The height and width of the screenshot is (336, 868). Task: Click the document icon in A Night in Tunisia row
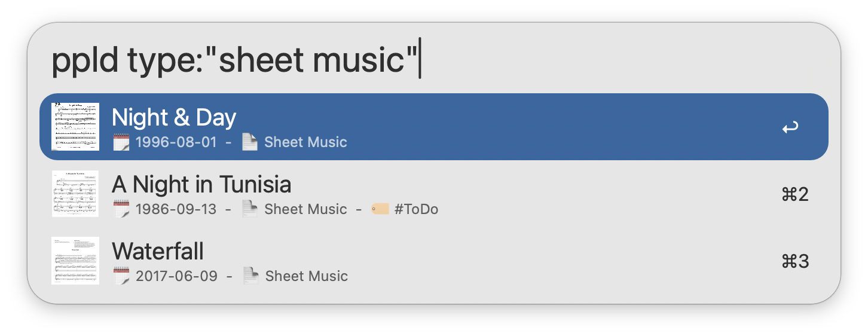click(250, 209)
